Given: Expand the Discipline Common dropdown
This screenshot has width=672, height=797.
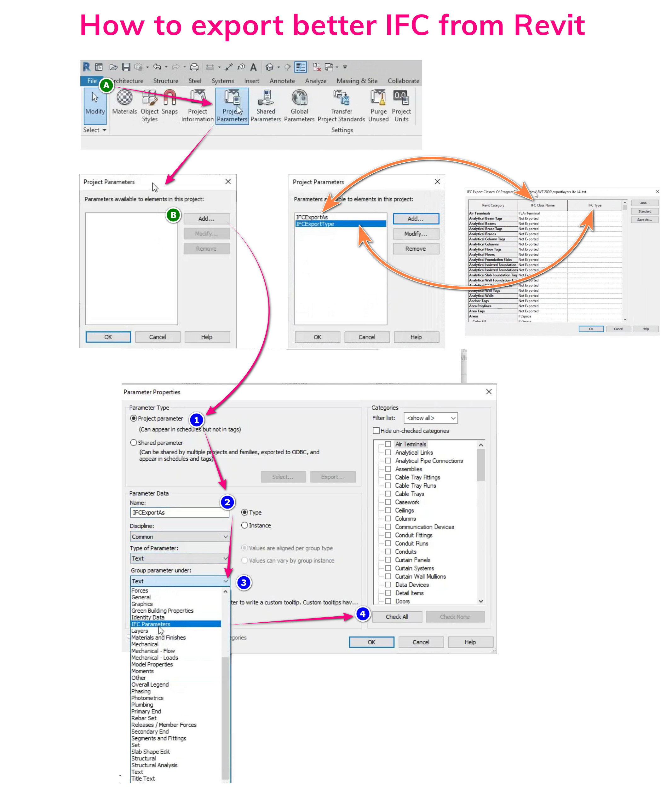Looking at the screenshot, I should 180,537.
